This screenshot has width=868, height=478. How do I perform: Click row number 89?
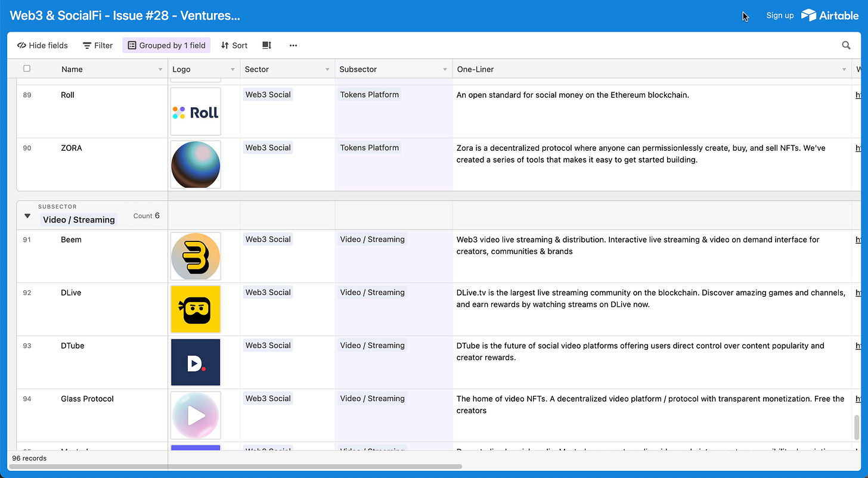(x=27, y=95)
